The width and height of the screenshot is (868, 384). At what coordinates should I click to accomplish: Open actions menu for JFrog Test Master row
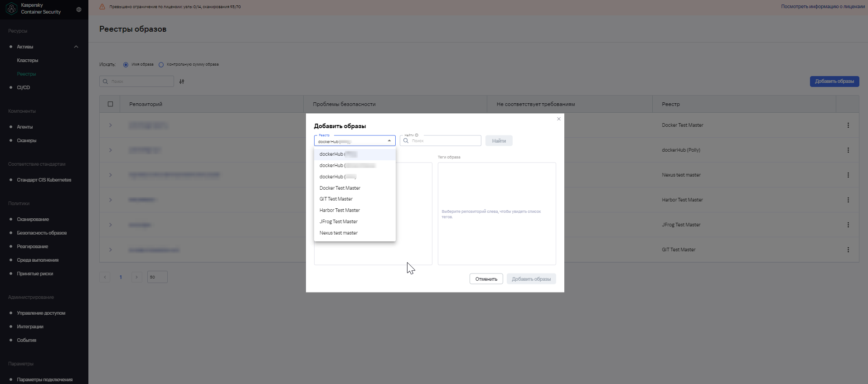[848, 225]
